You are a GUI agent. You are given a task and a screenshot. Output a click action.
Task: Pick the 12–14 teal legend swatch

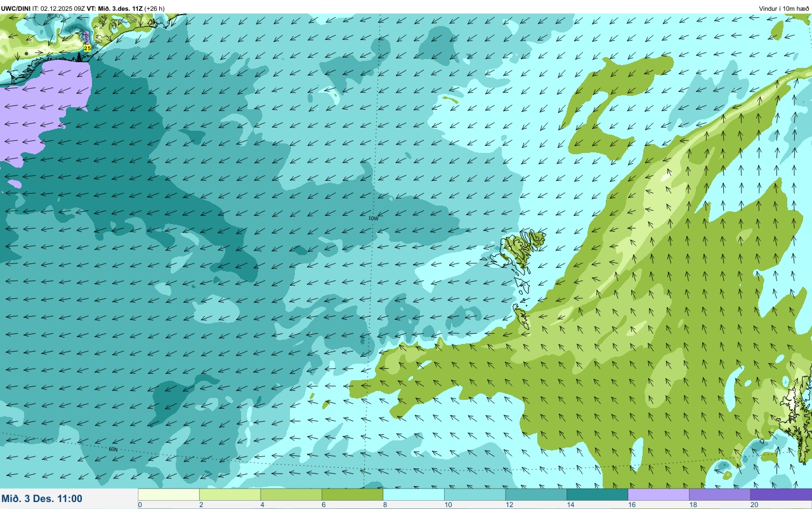536,494
